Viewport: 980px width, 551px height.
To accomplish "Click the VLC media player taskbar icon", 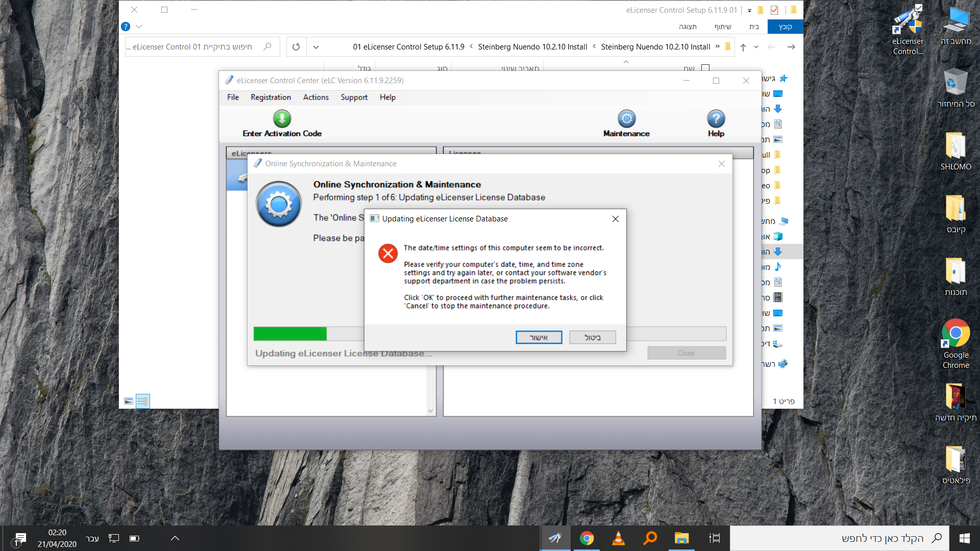I will pos(618,538).
